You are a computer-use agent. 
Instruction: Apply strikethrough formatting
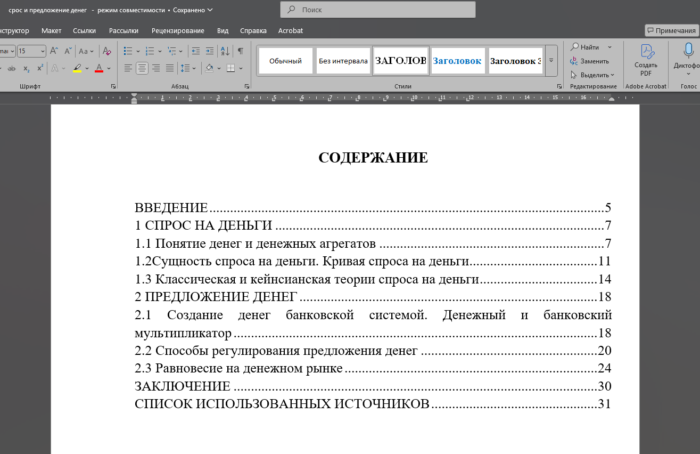pos(12,68)
